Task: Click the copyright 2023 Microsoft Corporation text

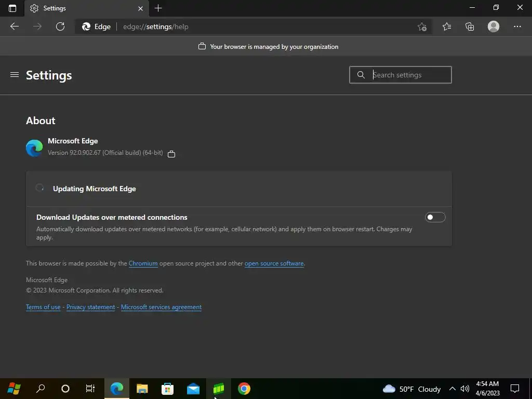Action: click(95, 290)
